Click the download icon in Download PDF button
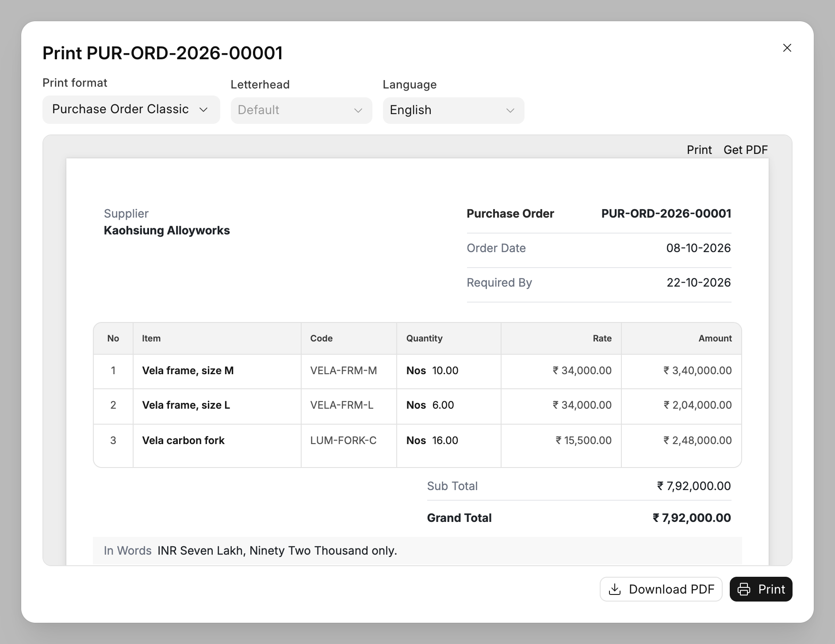 tap(615, 589)
